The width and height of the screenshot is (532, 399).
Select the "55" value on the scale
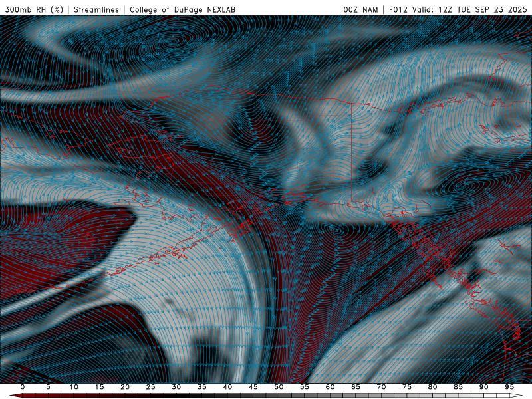(305, 387)
